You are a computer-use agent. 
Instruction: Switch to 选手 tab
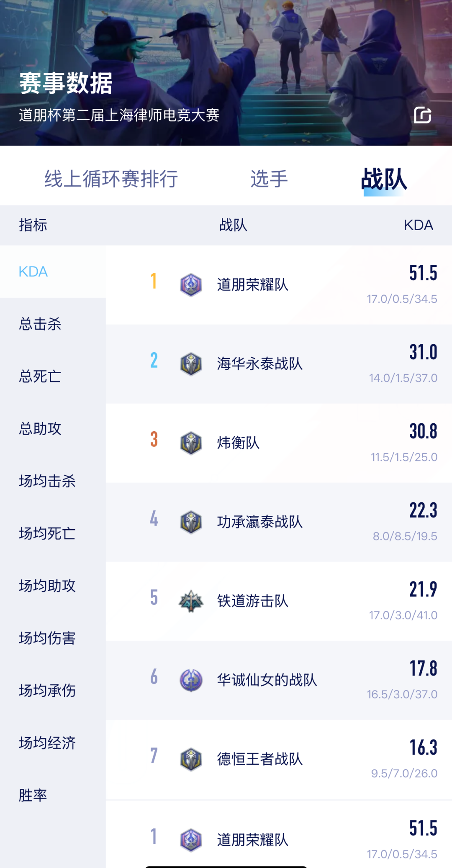[269, 179]
